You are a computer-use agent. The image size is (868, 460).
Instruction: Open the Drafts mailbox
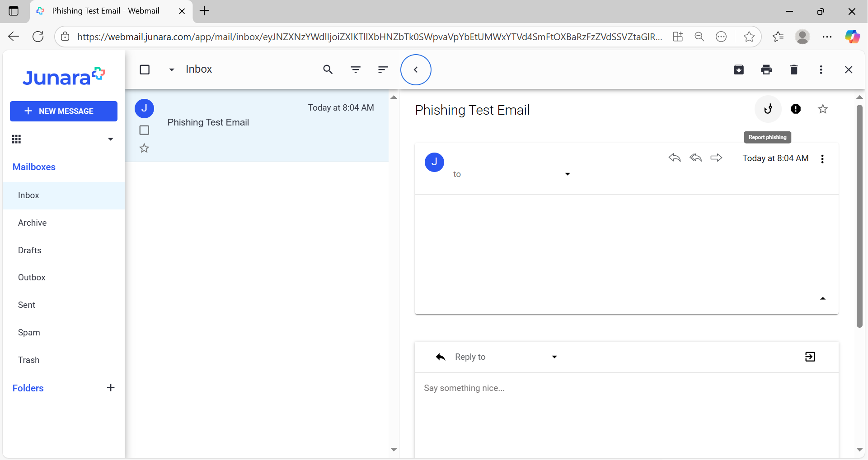tap(64, 251)
